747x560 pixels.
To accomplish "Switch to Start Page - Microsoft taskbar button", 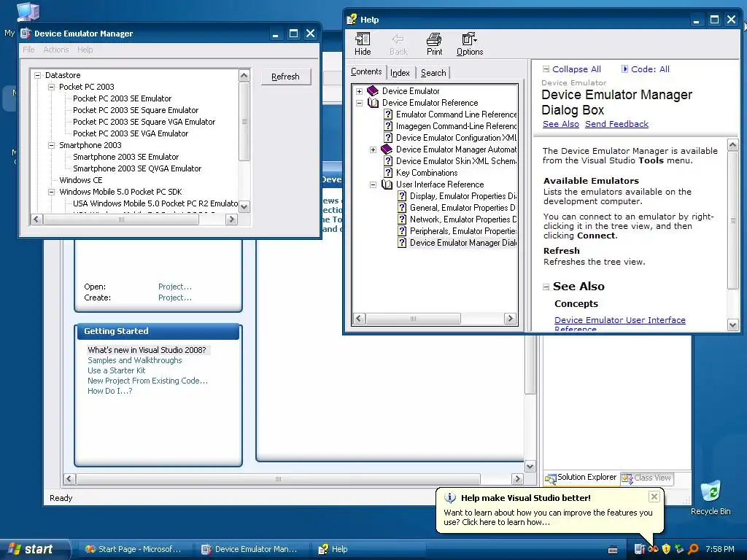I will [134, 550].
